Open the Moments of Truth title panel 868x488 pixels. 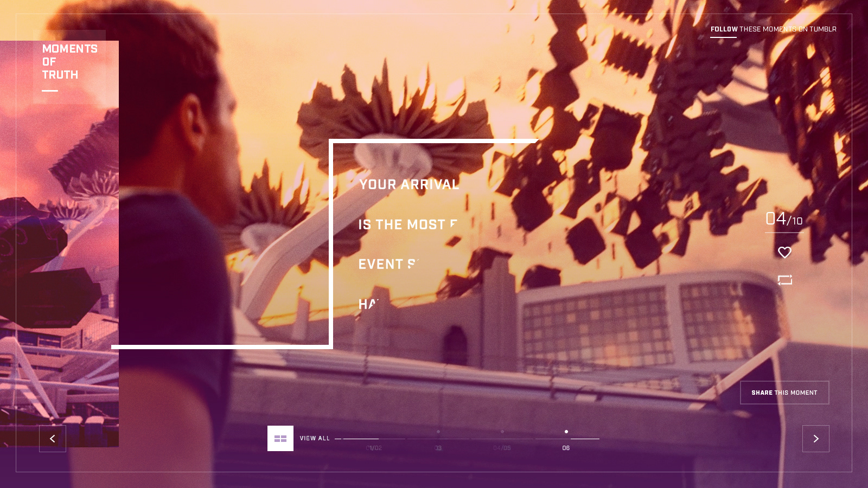click(69, 67)
